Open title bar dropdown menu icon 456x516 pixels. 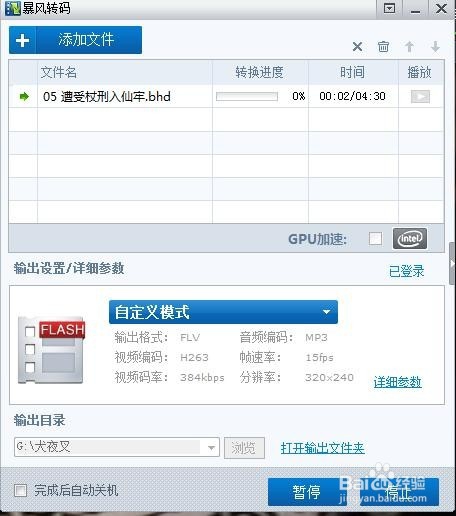coord(389,8)
